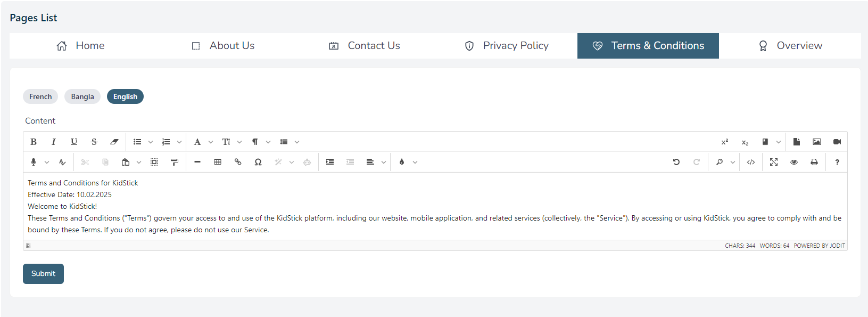Click the microphone speech recognition icon
This screenshot has height=317, width=868.
34,162
